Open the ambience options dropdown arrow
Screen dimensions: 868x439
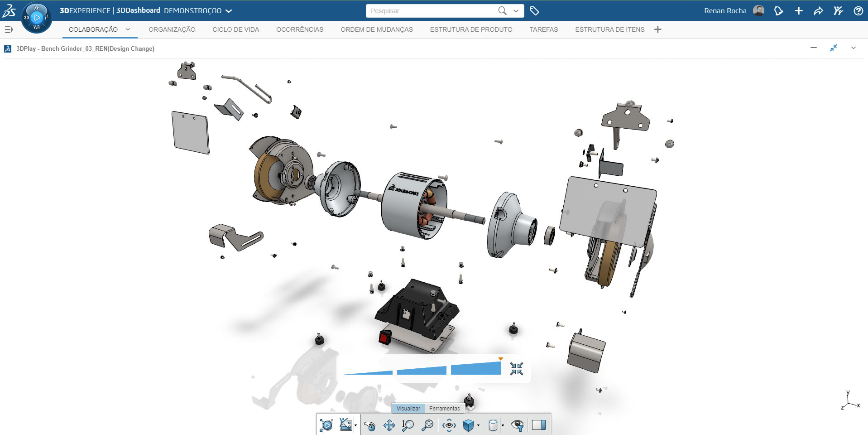coord(356,425)
